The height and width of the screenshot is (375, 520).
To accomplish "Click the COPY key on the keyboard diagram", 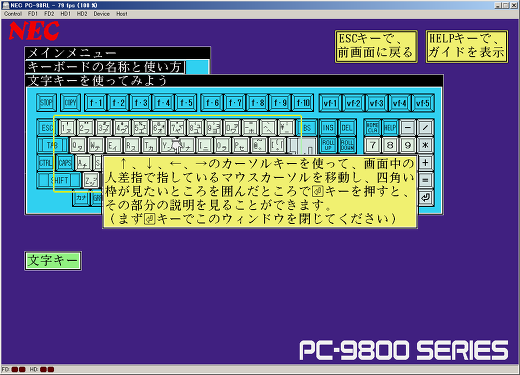I will point(70,102).
